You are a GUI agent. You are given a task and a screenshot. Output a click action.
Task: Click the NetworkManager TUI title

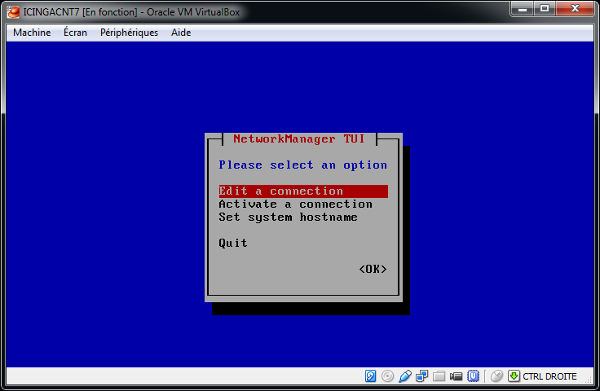(x=299, y=139)
